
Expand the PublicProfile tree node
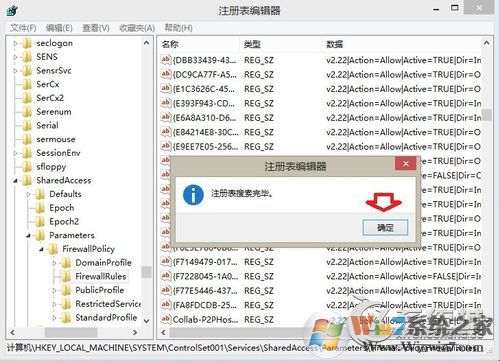click(x=54, y=290)
